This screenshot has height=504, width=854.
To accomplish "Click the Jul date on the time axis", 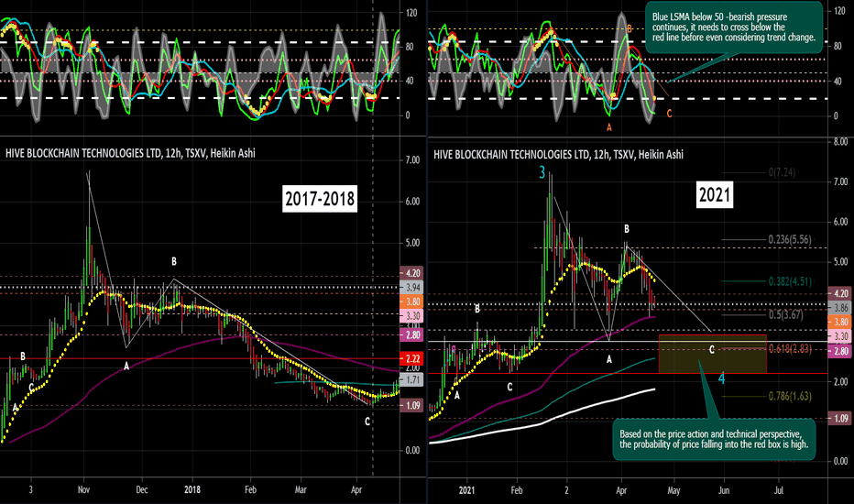I will (x=779, y=490).
